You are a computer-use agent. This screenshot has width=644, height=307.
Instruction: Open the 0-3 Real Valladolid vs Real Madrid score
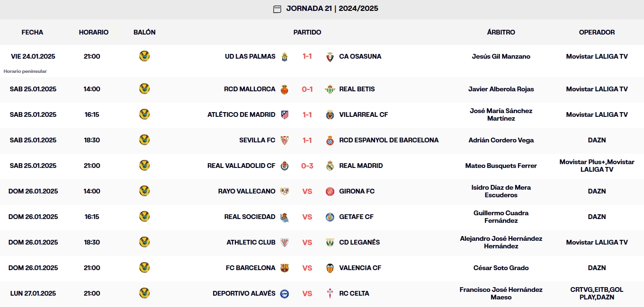(x=307, y=166)
